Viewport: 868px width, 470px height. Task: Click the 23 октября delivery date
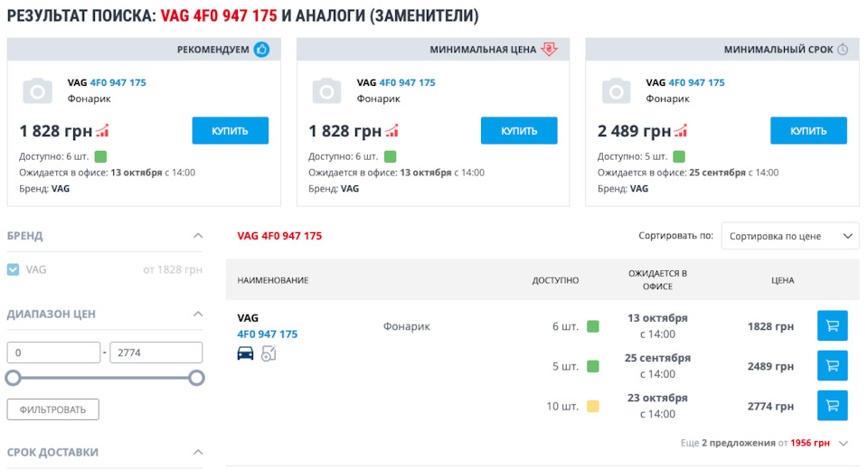(657, 398)
